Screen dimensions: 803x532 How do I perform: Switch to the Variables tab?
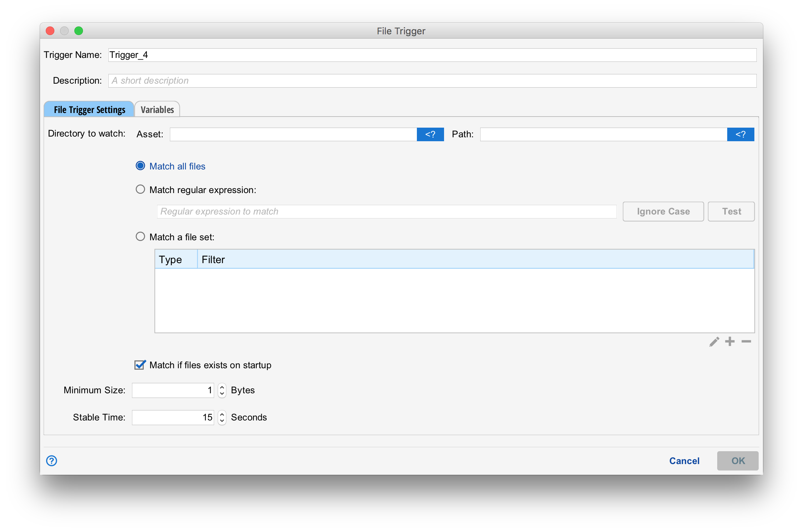(157, 110)
